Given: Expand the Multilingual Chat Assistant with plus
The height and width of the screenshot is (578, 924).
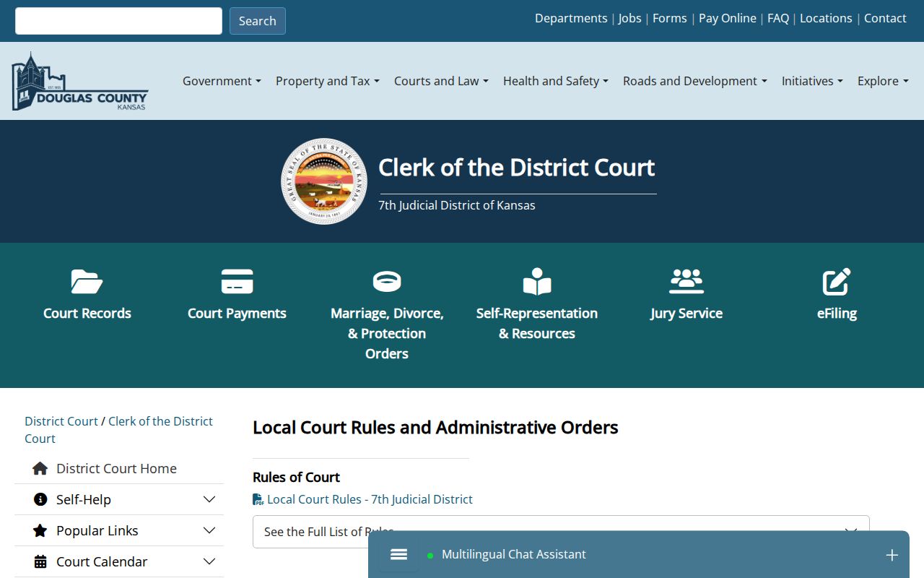Looking at the screenshot, I should pos(892,555).
